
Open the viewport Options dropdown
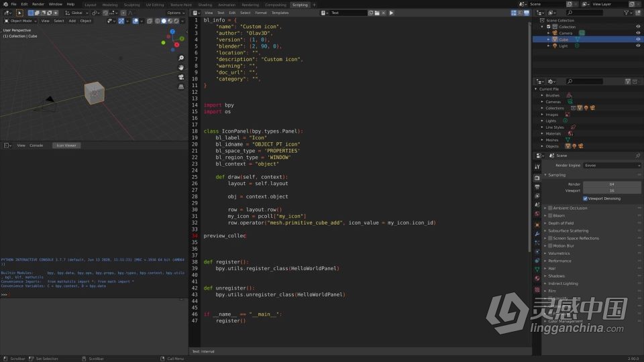tap(176, 13)
